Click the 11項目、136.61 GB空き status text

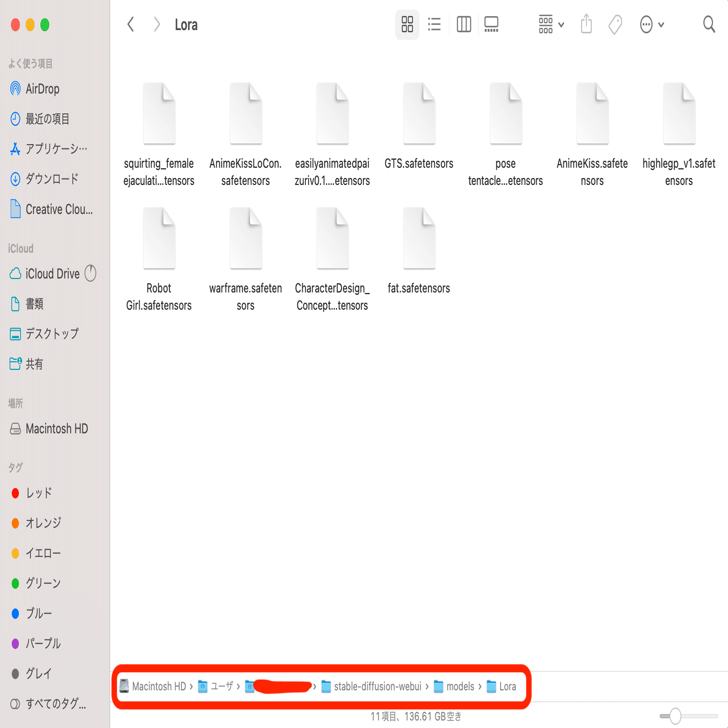[x=416, y=716]
